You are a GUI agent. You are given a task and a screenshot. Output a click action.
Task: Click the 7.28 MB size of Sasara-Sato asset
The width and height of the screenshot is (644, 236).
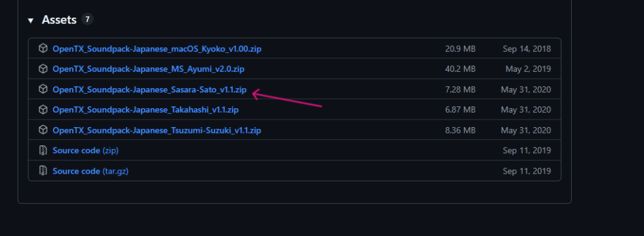[x=460, y=89]
